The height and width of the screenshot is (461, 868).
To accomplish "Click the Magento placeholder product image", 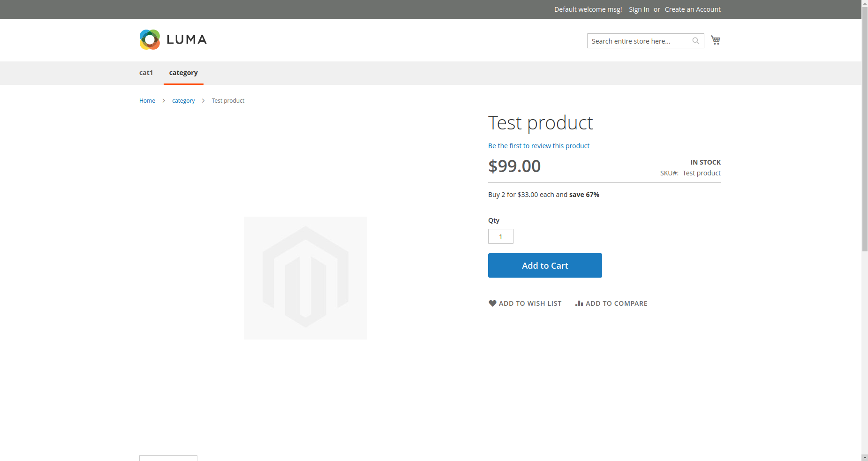I will tap(305, 278).
